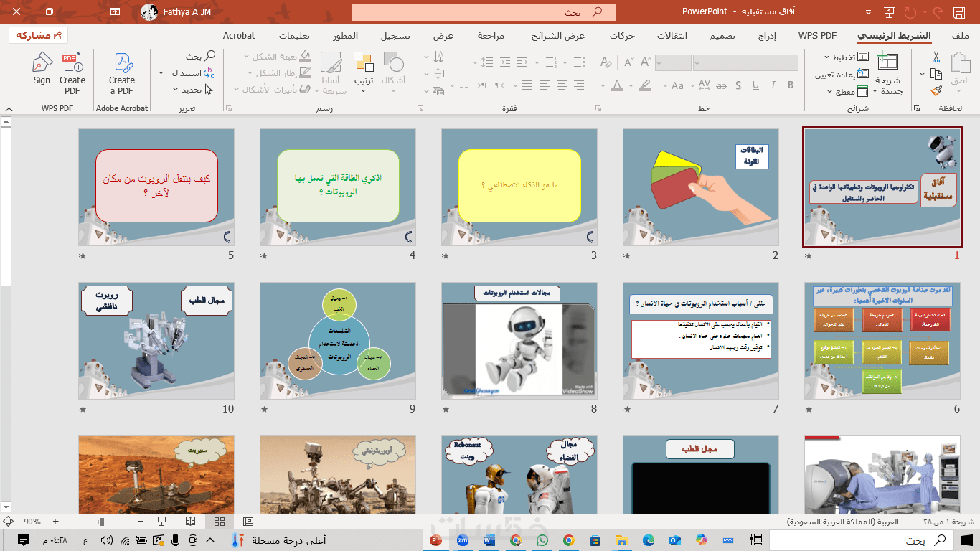Click the Cut scissors icon
The height and width of the screenshot is (551, 980).
point(936,57)
